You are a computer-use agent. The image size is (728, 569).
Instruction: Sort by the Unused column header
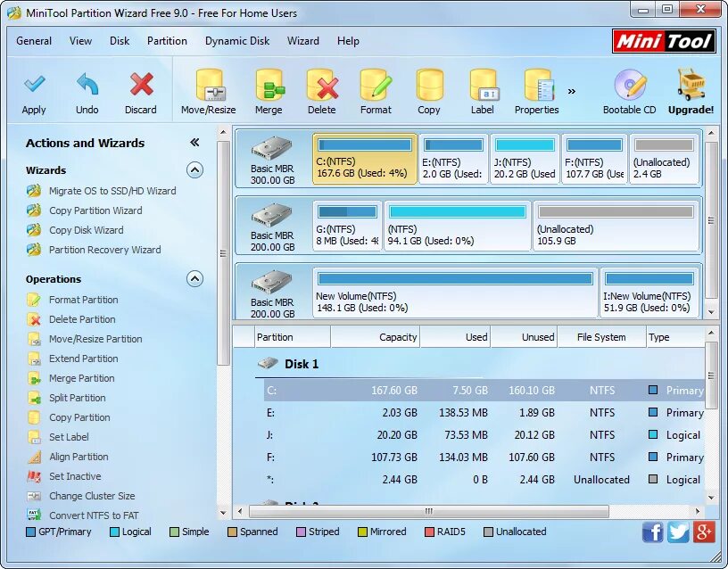pos(525,337)
